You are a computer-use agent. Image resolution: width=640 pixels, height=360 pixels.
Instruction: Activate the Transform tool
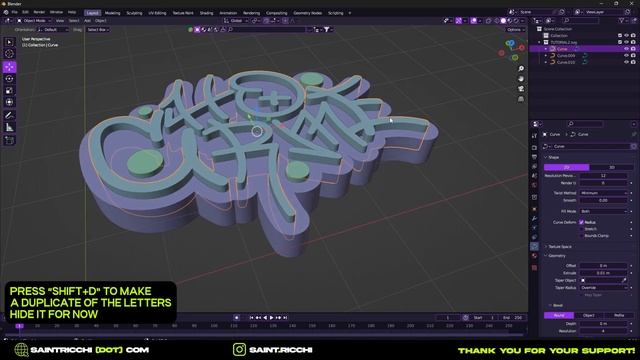(x=9, y=102)
